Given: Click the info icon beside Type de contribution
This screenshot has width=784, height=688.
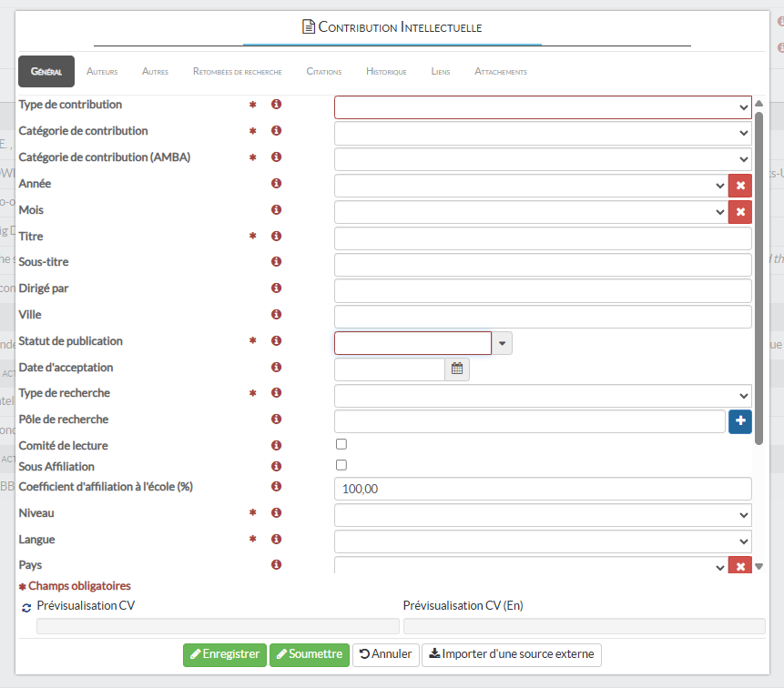Looking at the screenshot, I should pos(277,105).
